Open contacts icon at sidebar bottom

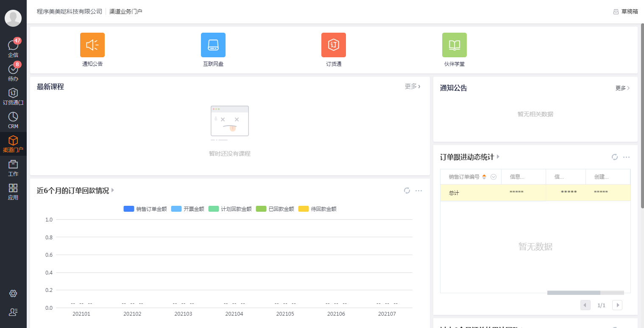click(x=13, y=312)
